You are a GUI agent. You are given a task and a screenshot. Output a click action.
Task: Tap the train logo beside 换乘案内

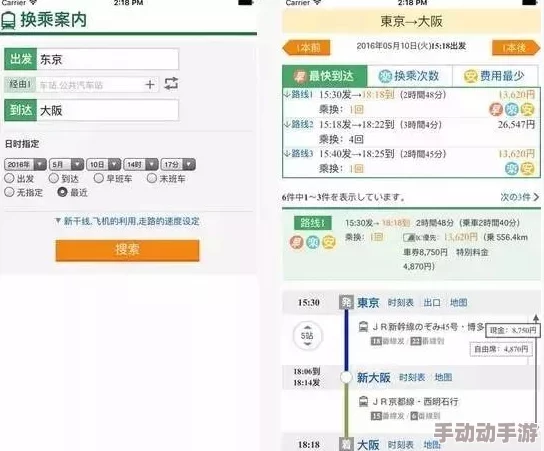tap(8, 21)
